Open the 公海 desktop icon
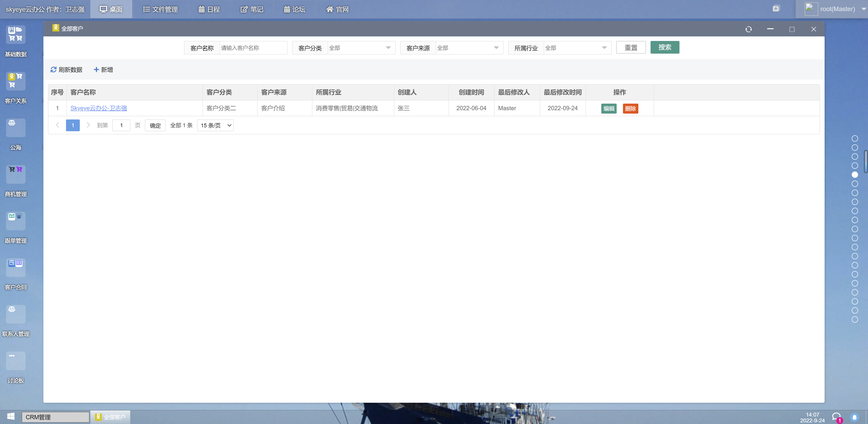The image size is (868, 424). pos(16,128)
